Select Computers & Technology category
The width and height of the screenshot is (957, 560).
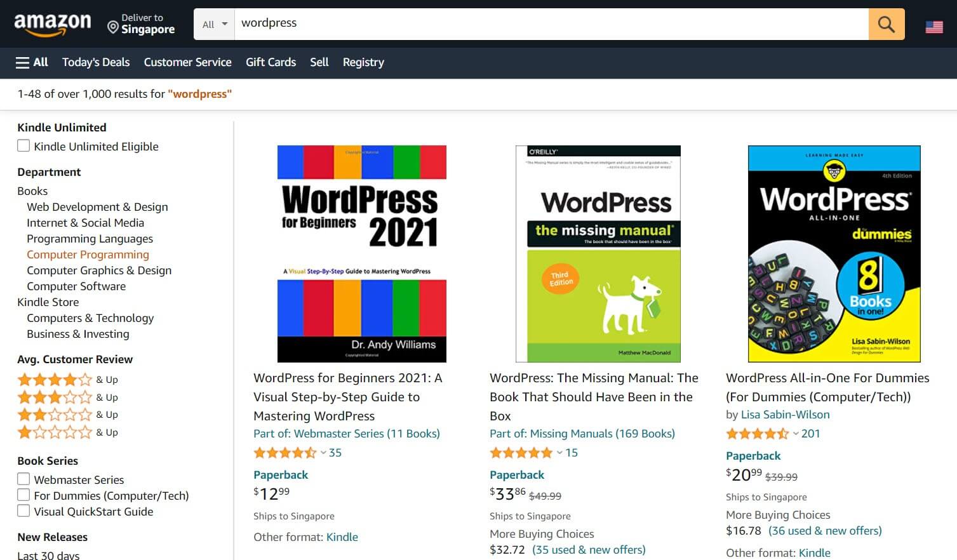click(x=90, y=318)
